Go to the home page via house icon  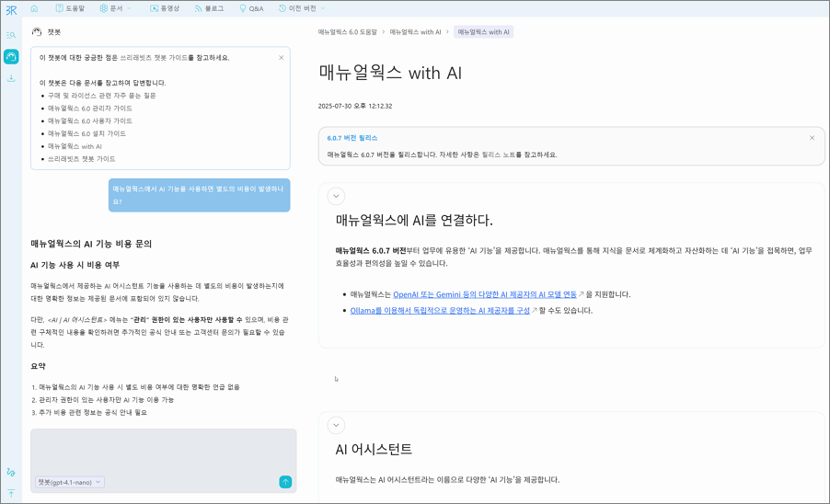tap(34, 8)
